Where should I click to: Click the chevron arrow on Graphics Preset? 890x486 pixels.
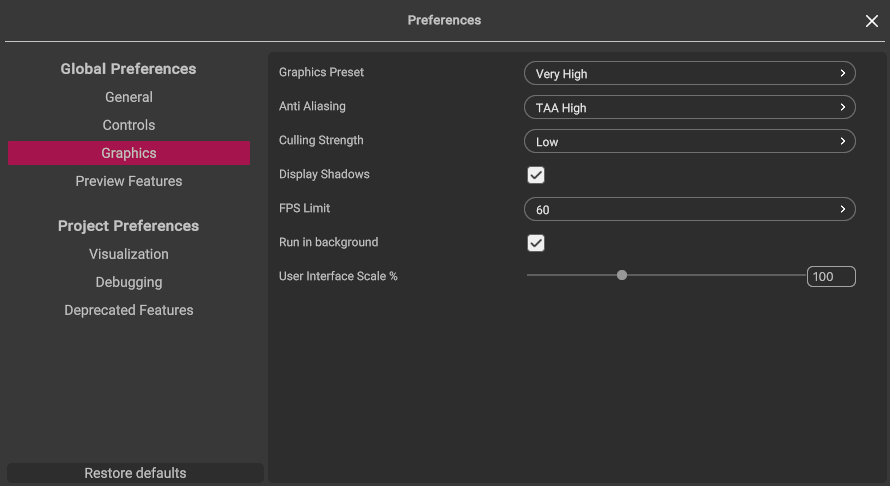click(842, 73)
